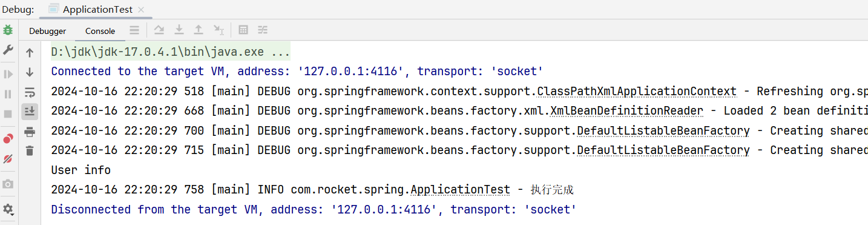Viewport: 868px width, 225px height.
Task: Close the ApplicationTest debug tab
Action: (x=142, y=10)
